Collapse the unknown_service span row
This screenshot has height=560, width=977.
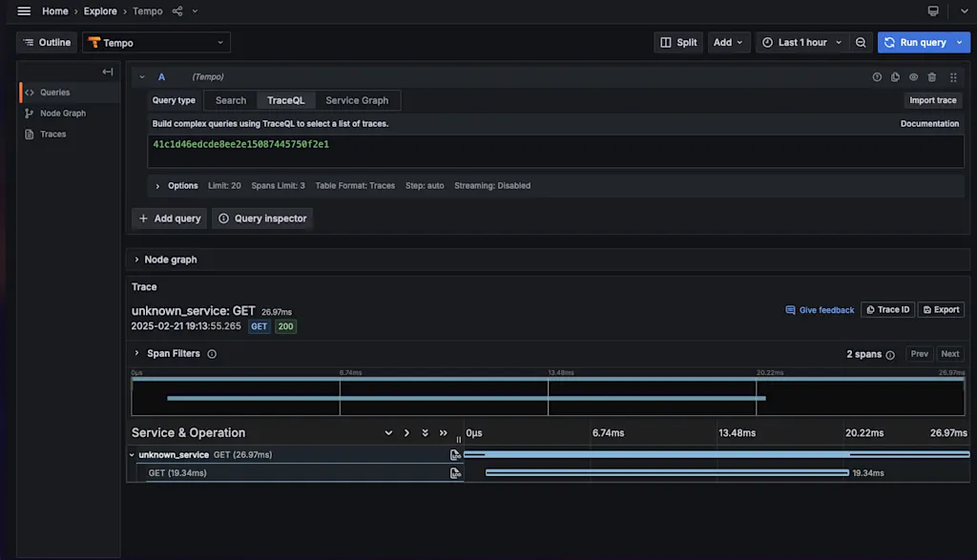tap(132, 455)
